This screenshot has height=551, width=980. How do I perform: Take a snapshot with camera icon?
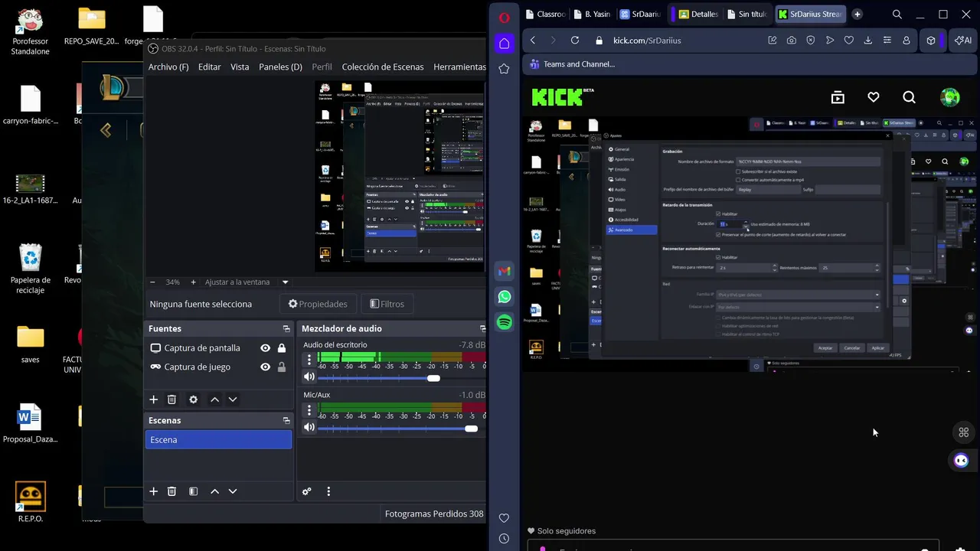pos(792,41)
